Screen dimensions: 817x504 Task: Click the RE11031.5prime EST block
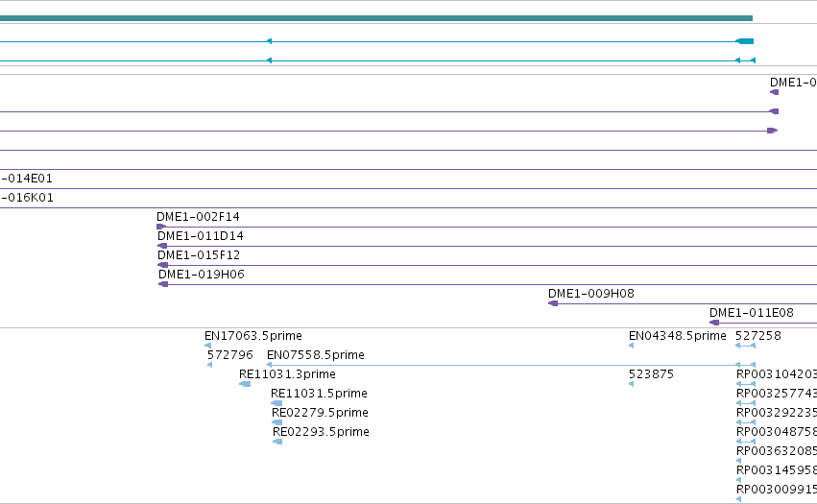pos(276,403)
